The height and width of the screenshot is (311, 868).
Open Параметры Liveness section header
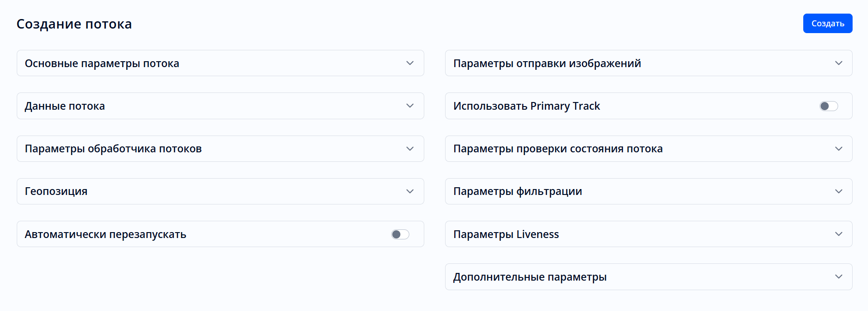pyautogui.click(x=506, y=234)
